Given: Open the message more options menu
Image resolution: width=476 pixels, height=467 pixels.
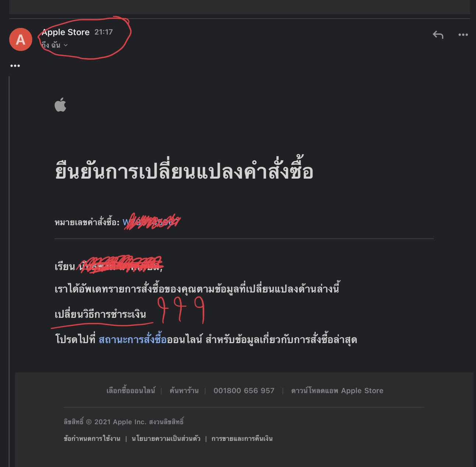Looking at the screenshot, I should [x=463, y=35].
